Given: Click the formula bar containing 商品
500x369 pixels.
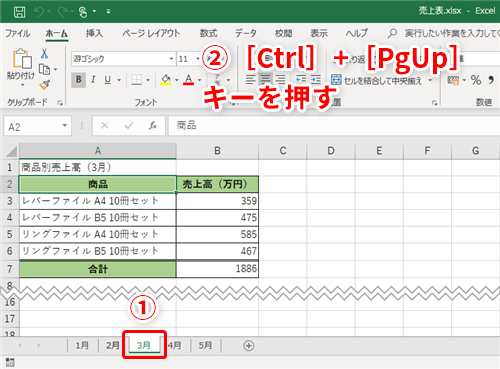Looking at the screenshot, I should (334, 126).
